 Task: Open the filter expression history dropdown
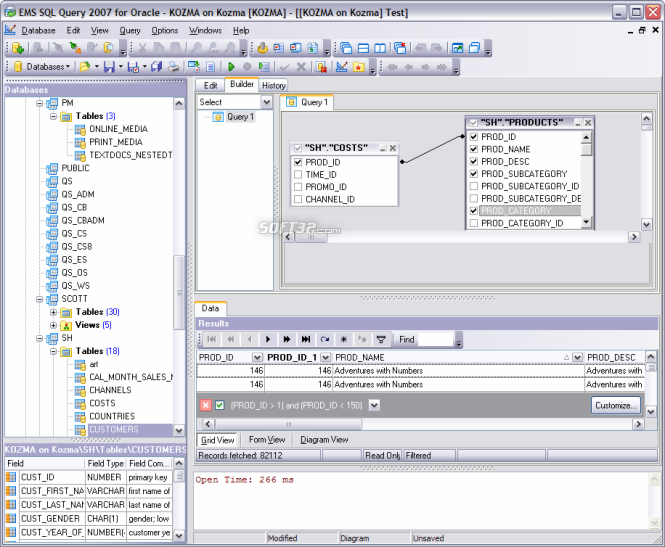(x=374, y=405)
